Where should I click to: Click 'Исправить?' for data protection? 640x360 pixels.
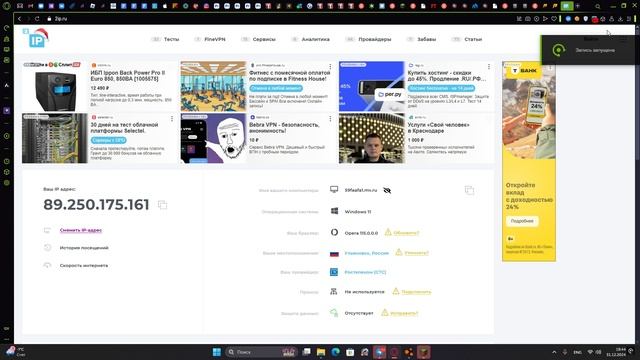point(404,313)
